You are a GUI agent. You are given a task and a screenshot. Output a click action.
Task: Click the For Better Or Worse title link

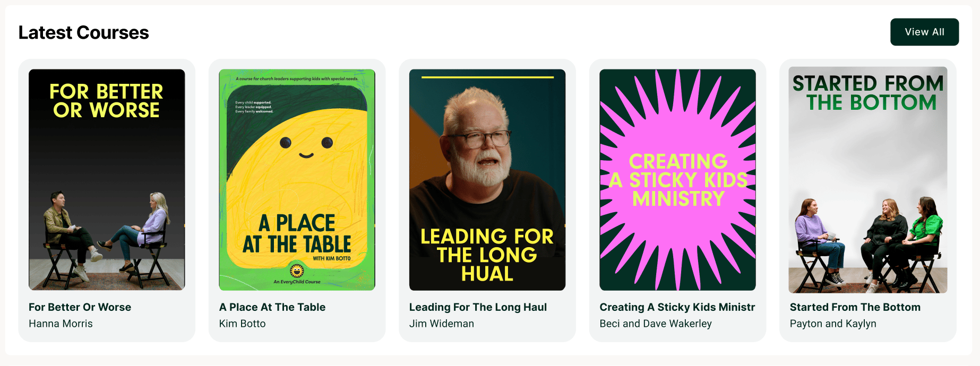coord(80,307)
